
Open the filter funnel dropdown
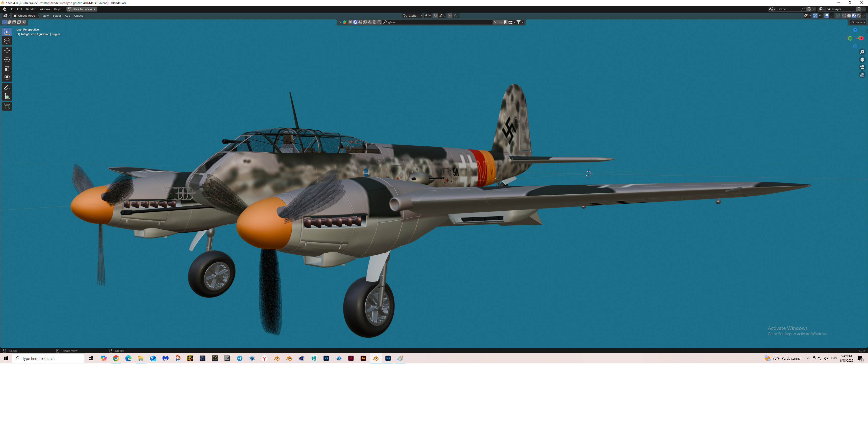click(x=520, y=22)
